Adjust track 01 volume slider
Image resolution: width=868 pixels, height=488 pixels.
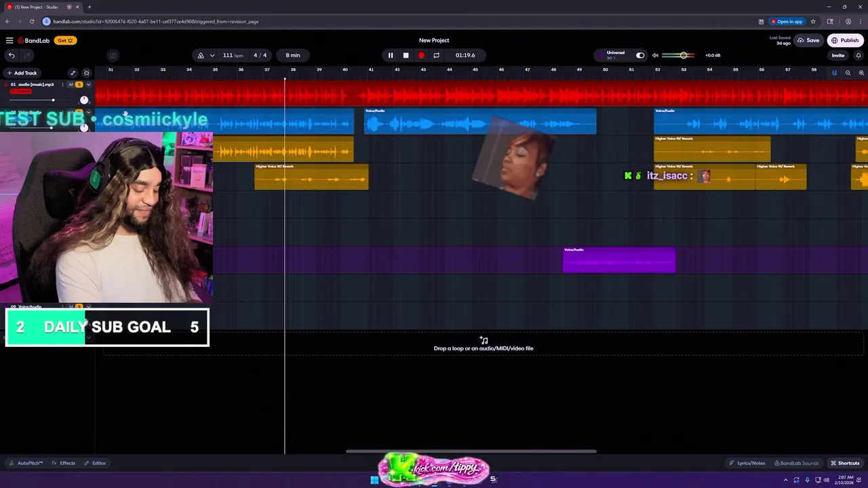[53, 100]
